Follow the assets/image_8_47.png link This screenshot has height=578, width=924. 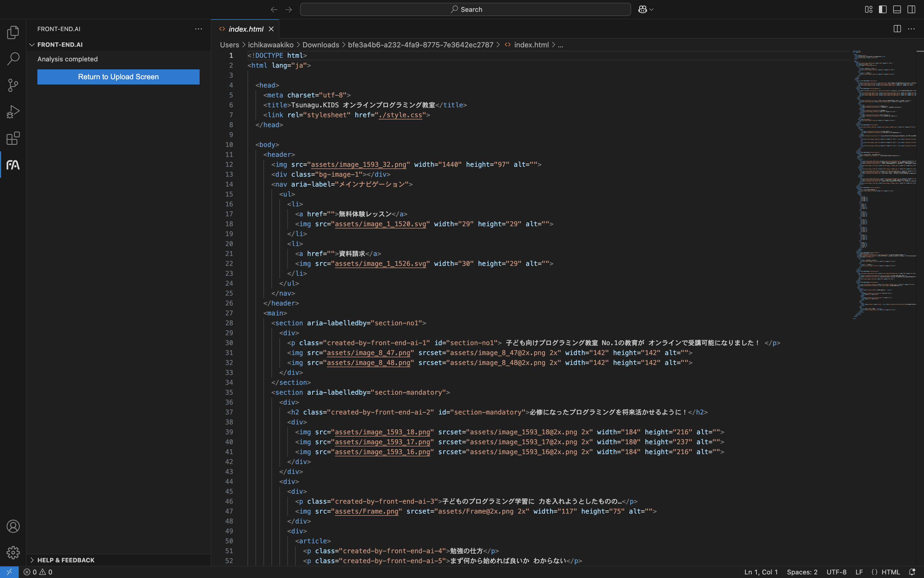pos(369,353)
